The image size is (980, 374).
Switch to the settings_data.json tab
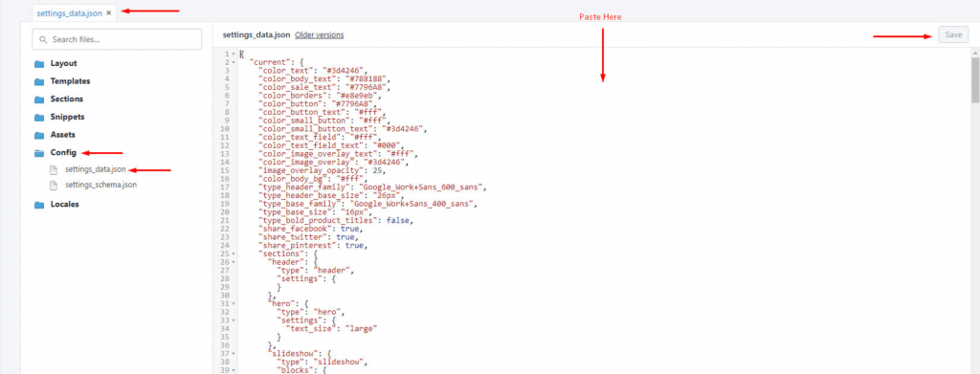point(70,12)
